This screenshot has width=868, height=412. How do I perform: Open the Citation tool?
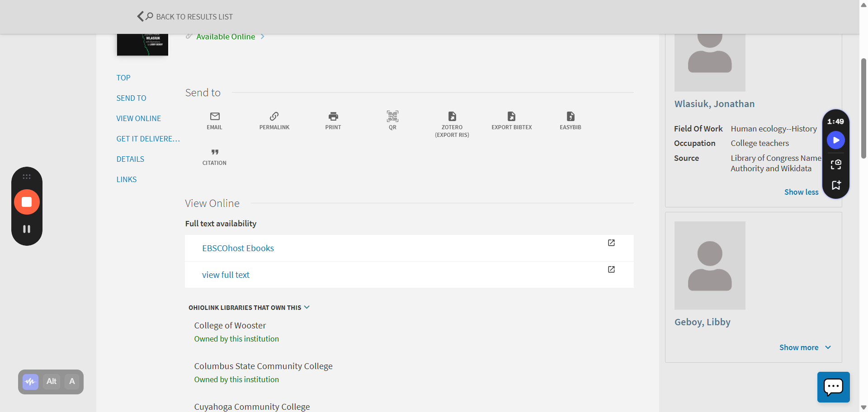[x=214, y=156]
